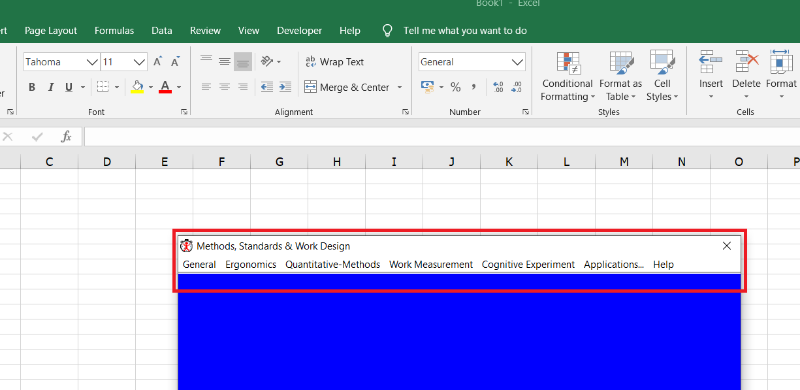The height and width of the screenshot is (390, 800).
Task: Increase indent
Action: pyautogui.click(x=285, y=87)
